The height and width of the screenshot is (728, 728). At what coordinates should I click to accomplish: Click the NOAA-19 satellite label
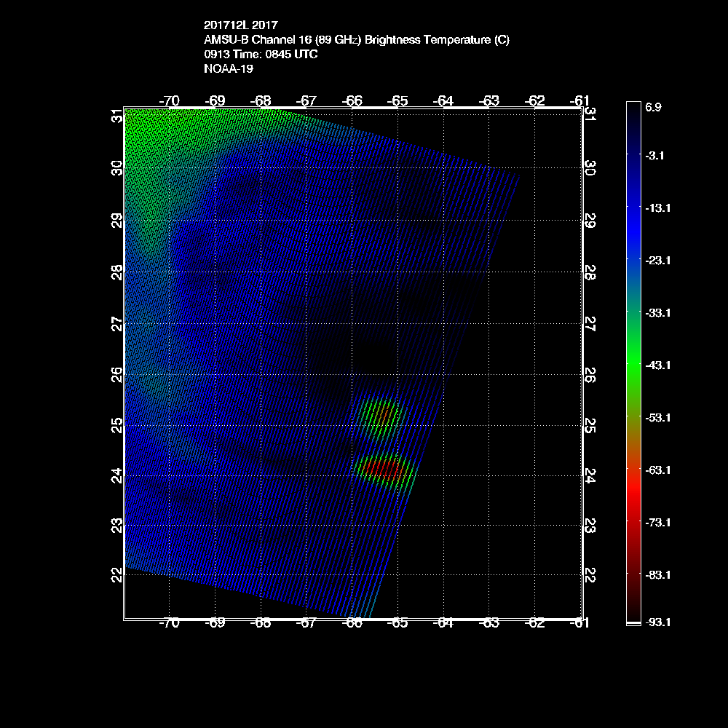[x=229, y=69]
